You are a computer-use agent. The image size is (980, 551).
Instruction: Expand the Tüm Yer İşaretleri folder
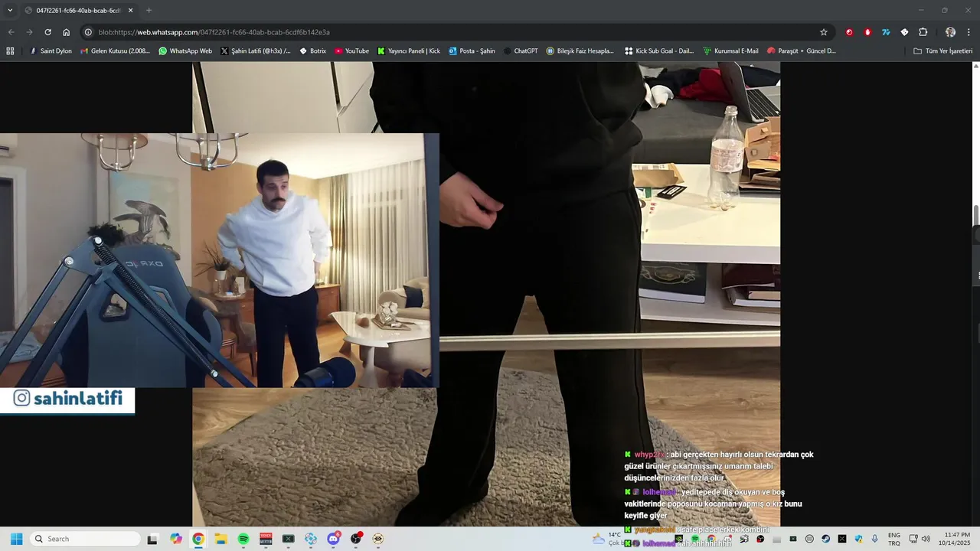(942, 51)
